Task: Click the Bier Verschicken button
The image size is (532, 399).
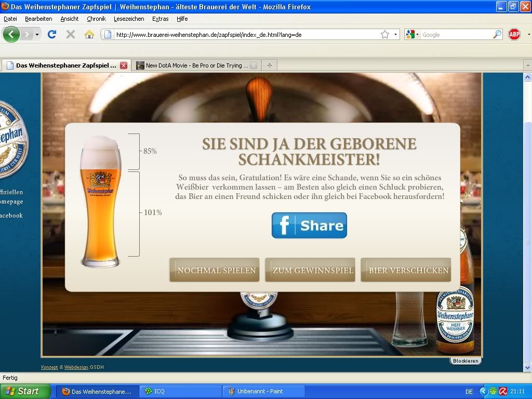Action: click(x=406, y=270)
